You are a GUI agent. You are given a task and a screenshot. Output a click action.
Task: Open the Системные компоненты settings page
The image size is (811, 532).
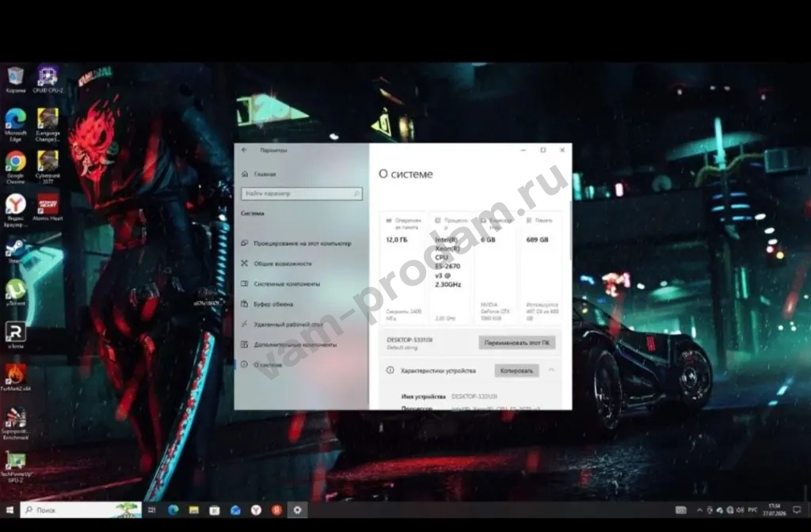[x=302, y=284]
